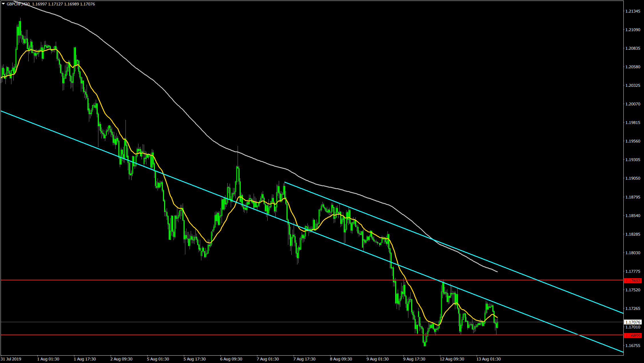Image resolution: width=644 pixels, height=363 pixels.
Task: Select the red 1.17653 price label
Action: click(633, 281)
